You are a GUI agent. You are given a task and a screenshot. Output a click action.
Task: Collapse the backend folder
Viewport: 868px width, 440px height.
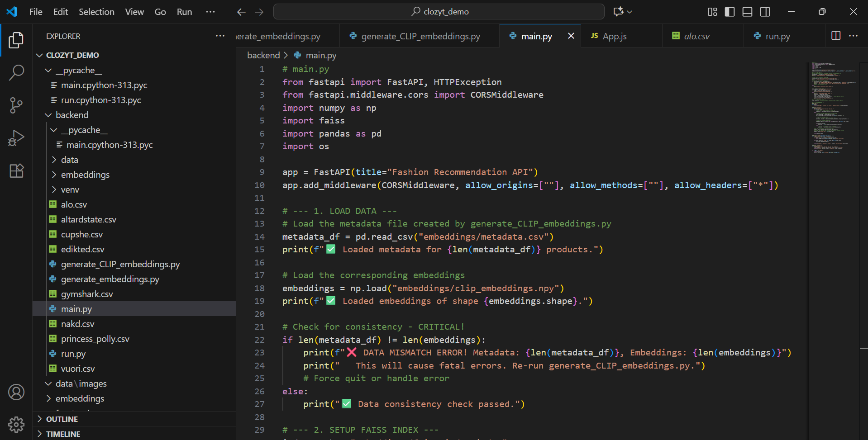[72, 115]
